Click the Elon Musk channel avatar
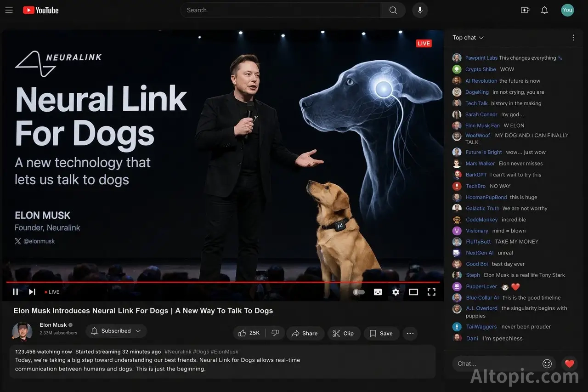Viewport: 588px width, 392px height. point(22,332)
